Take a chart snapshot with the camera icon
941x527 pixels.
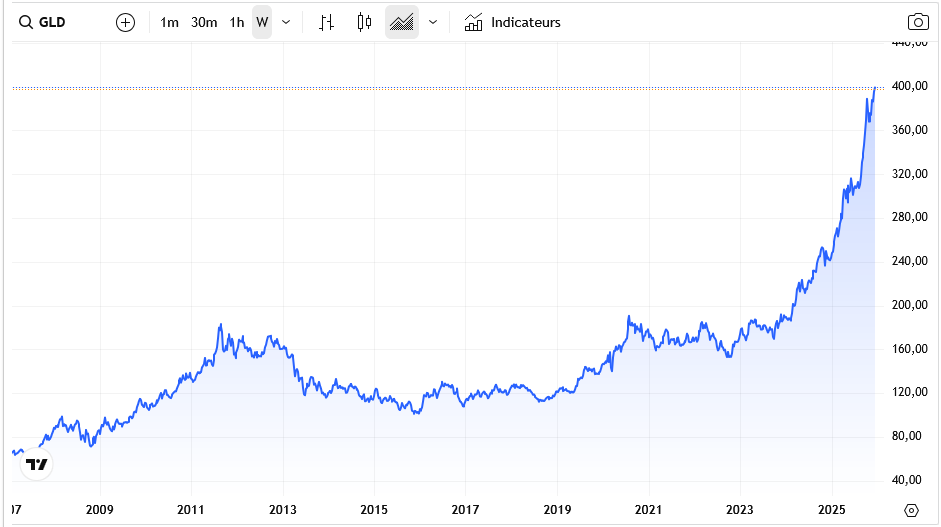pyautogui.click(x=918, y=22)
